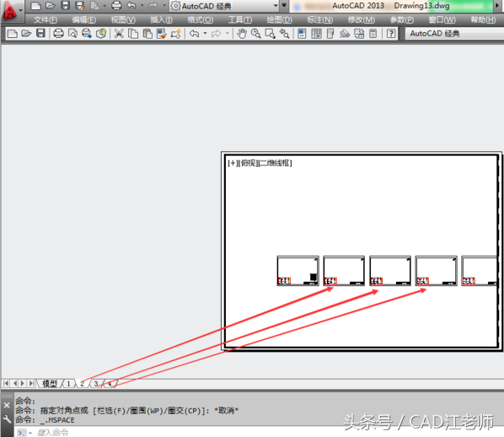Viewport: 504px width, 437px height.
Task: Expand the undo history dropdown arrow
Action: (205, 33)
